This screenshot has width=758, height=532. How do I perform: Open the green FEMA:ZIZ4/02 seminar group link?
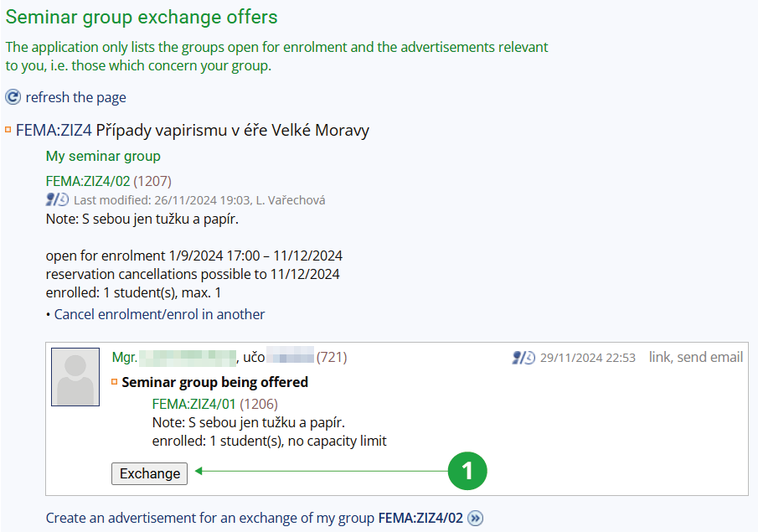click(x=87, y=181)
